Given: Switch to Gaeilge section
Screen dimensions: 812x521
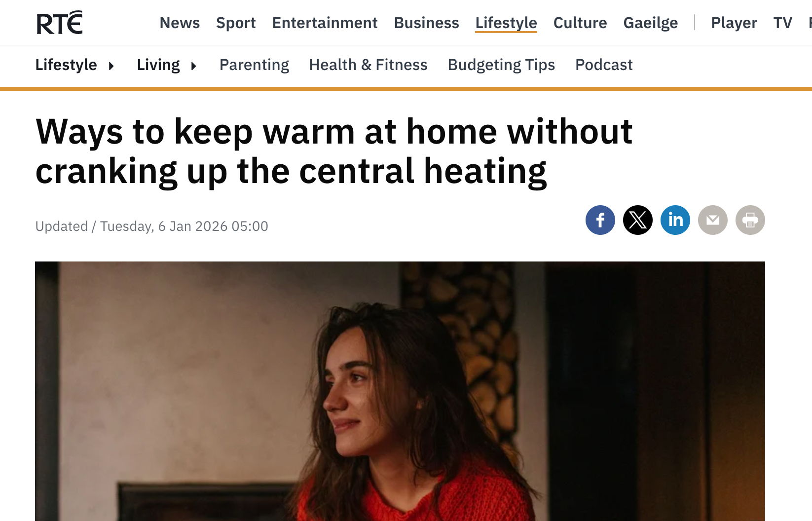Looking at the screenshot, I should 651,23.
